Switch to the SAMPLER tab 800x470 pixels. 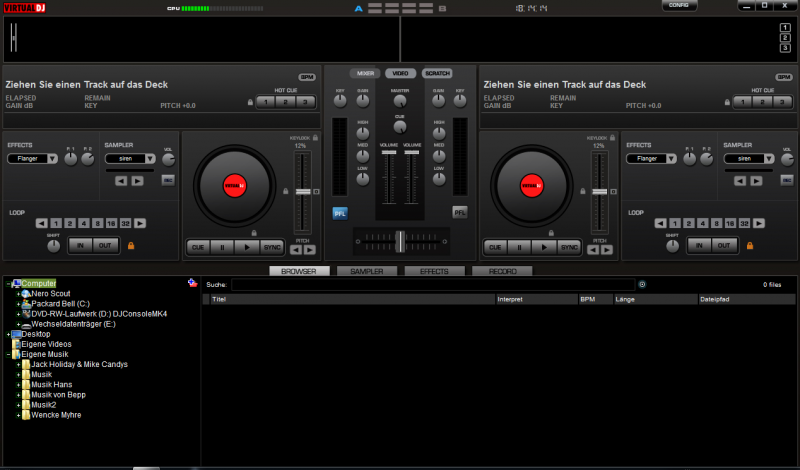point(366,271)
